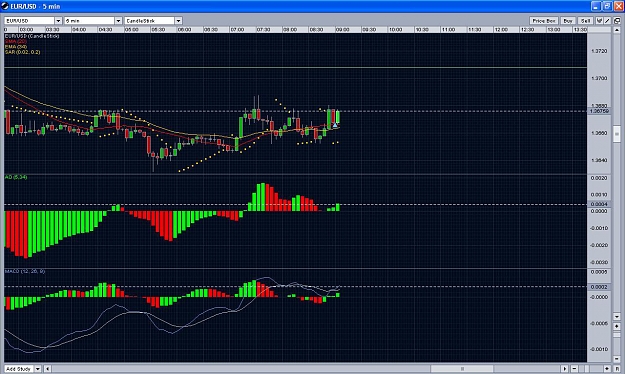Click the MACD value tag 0.0002
This screenshot has width=625, height=374.
(x=599, y=287)
